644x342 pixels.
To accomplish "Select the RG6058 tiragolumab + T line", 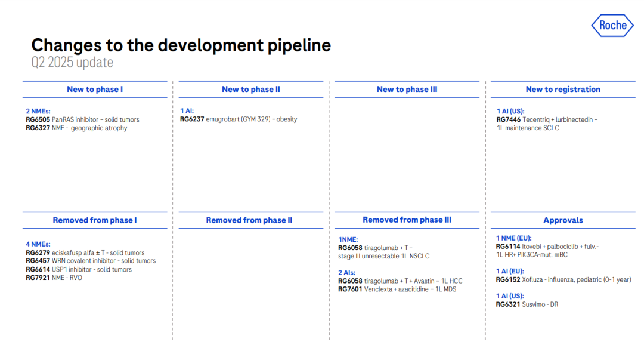I will click(376, 248).
